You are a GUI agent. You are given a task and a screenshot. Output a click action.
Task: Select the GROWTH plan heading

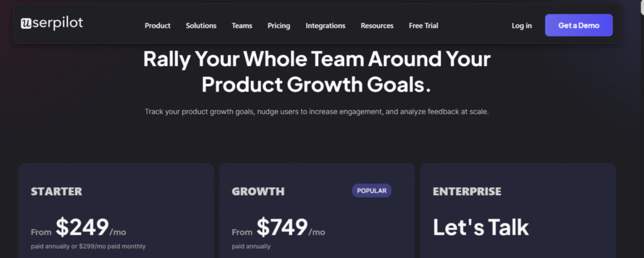pyautogui.click(x=258, y=191)
